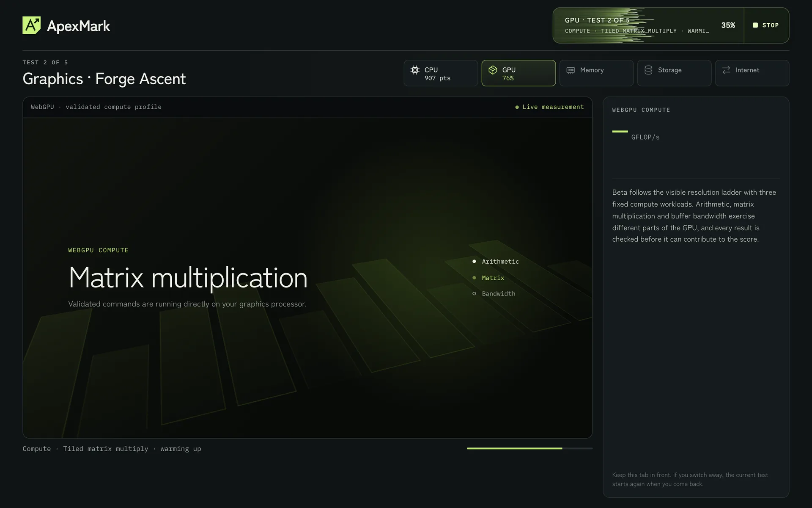Click the Compute · Tiled matrix multiply · warming up footer
This screenshot has width=812, height=508.
pyautogui.click(x=112, y=449)
